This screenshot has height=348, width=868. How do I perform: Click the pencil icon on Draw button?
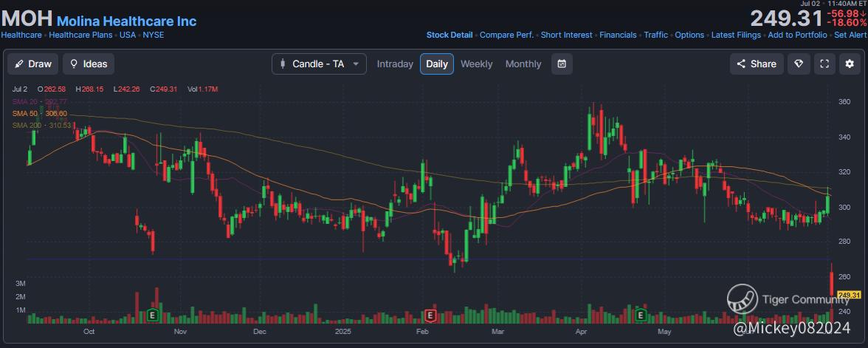click(19, 64)
